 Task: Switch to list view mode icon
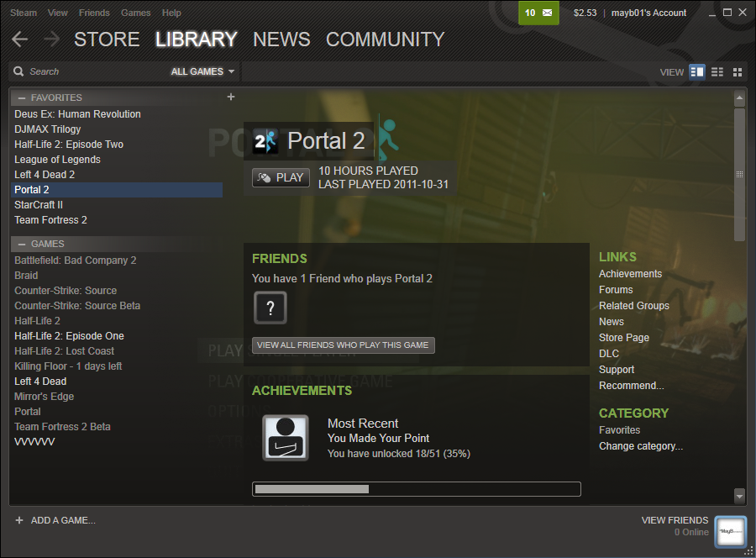point(717,72)
